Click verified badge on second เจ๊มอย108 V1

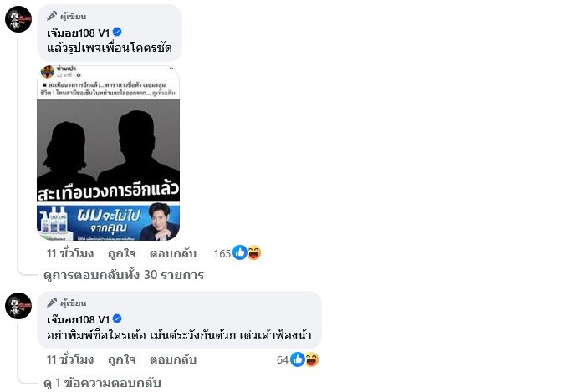coord(117,318)
